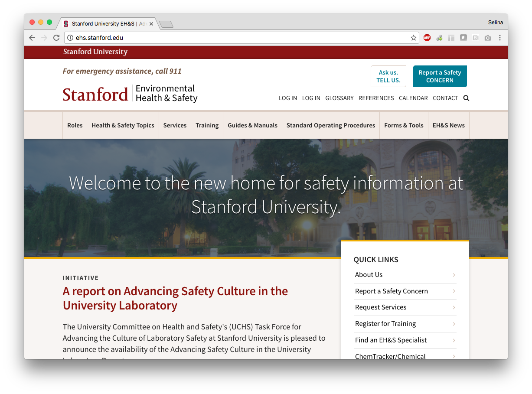
Task: Open Chrome's three-dot menu
Action: point(500,38)
